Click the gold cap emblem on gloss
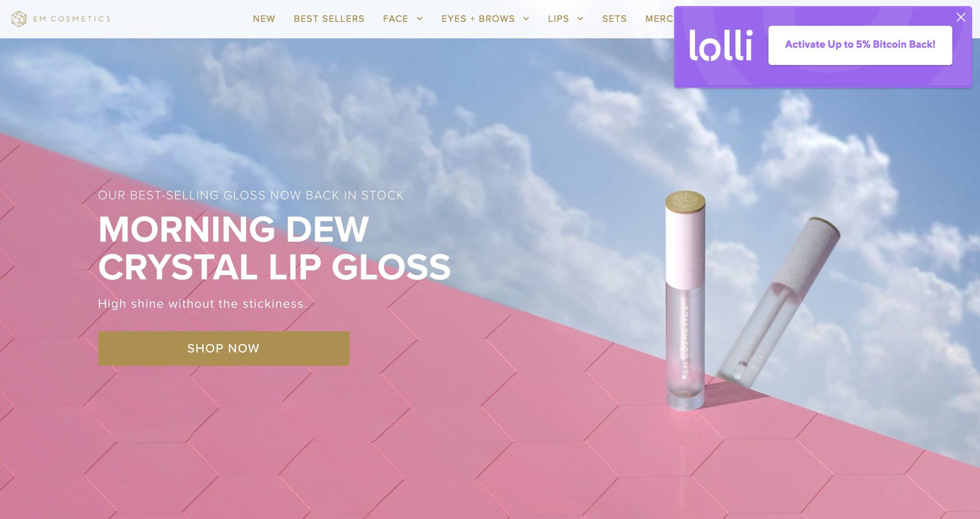The height and width of the screenshot is (519, 980). point(685,201)
